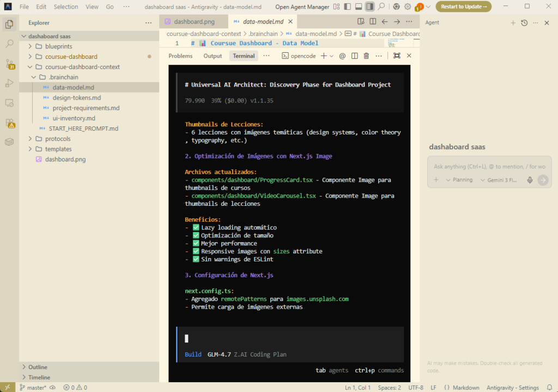
Task: Click the microphone icon in Agent input
Action: [x=530, y=180]
